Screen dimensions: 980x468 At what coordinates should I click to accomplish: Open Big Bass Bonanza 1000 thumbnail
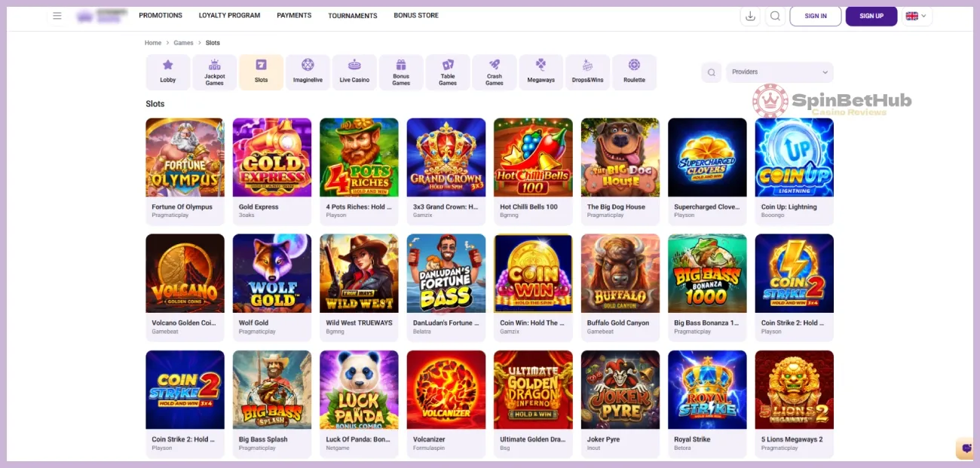pyautogui.click(x=707, y=274)
